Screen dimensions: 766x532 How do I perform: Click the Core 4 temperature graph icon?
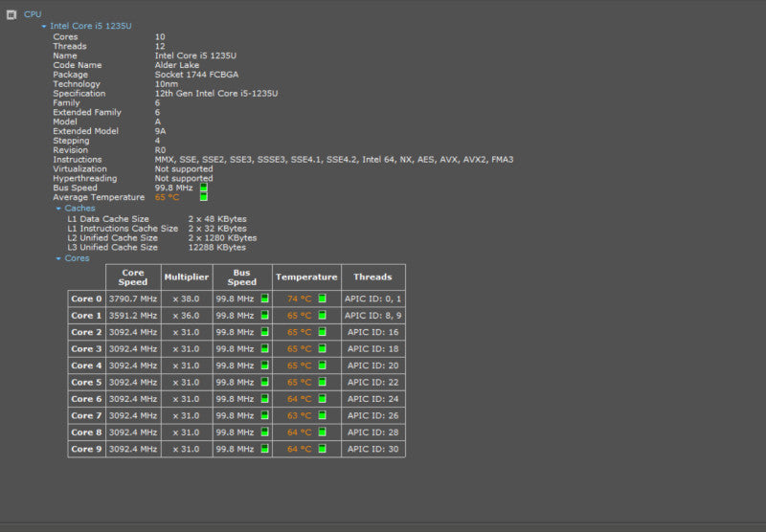click(323, 366)
